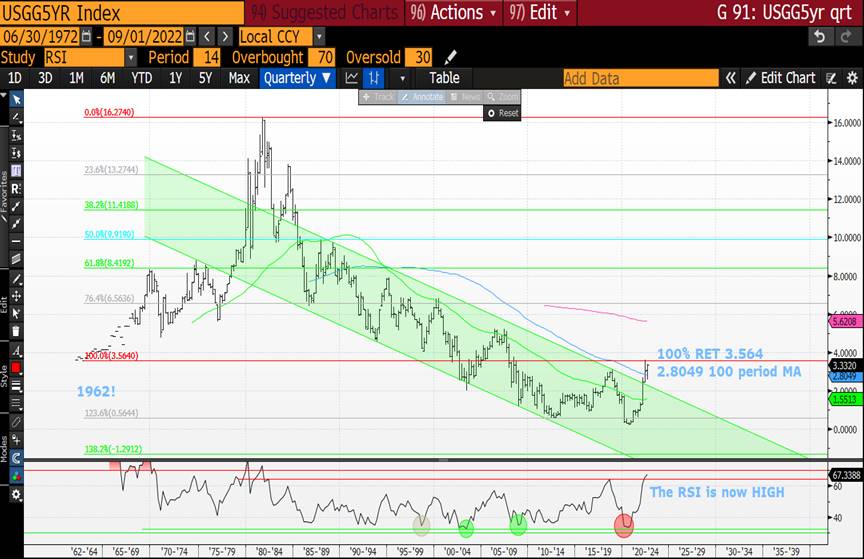
Task: Select the horizontal line tool
Action: click(x=17, y=241)
